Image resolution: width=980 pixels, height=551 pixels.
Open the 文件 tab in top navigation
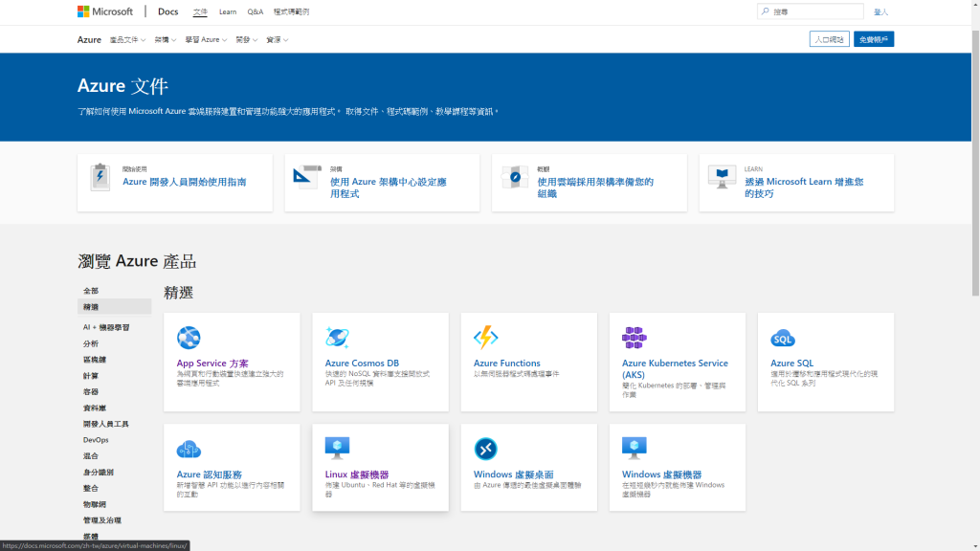point(200,11)
